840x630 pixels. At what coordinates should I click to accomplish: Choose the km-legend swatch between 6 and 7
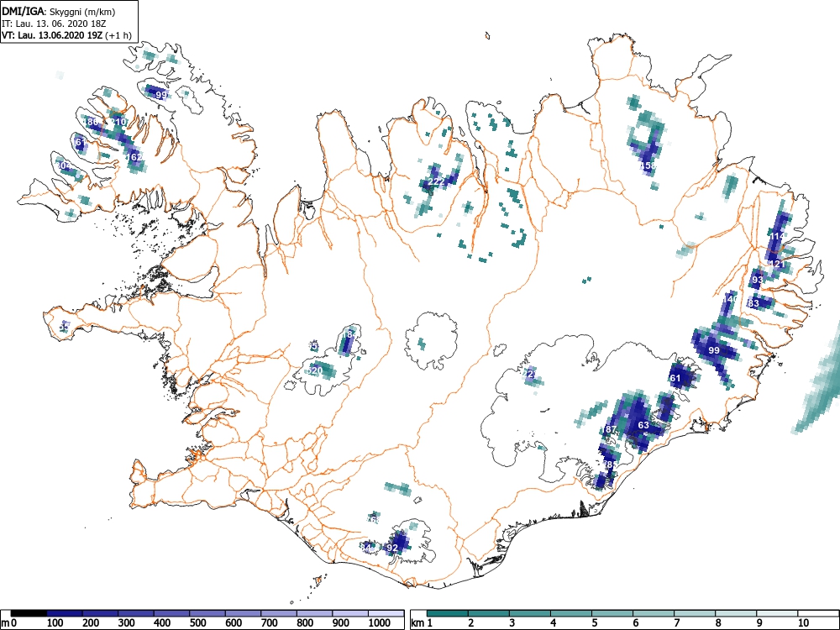(654, 613)
